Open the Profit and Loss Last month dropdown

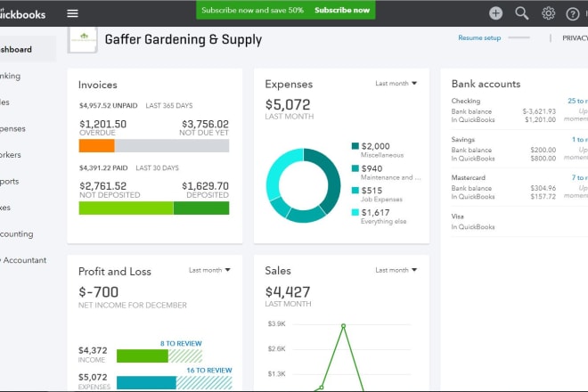pos(209,270)
